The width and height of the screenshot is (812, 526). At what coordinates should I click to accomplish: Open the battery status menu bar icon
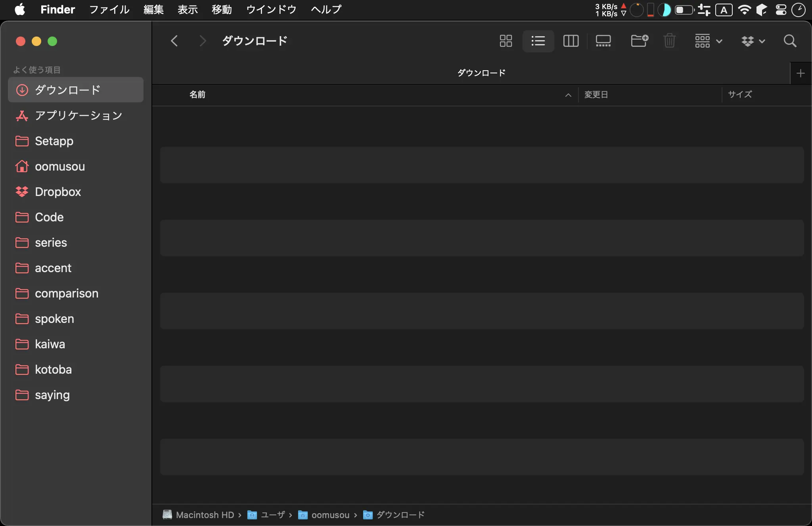(685, 10)
